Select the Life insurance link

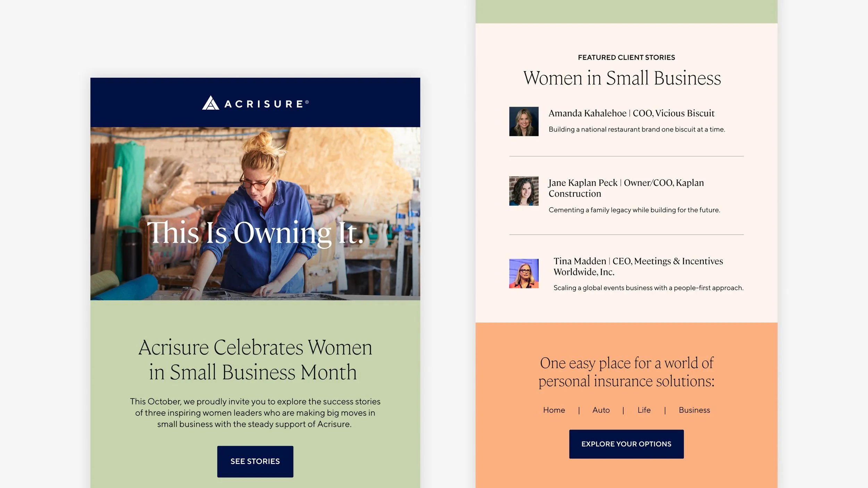point(644,410)
